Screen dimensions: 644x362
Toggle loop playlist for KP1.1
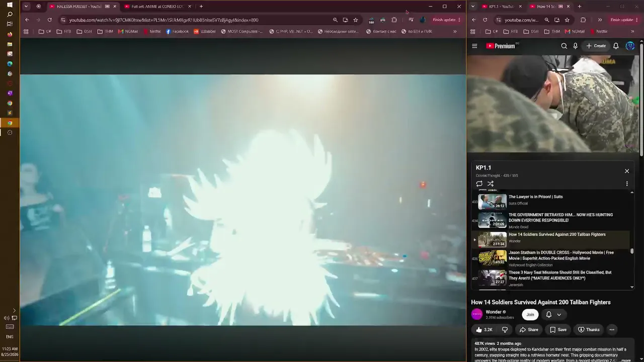point(479,184)
